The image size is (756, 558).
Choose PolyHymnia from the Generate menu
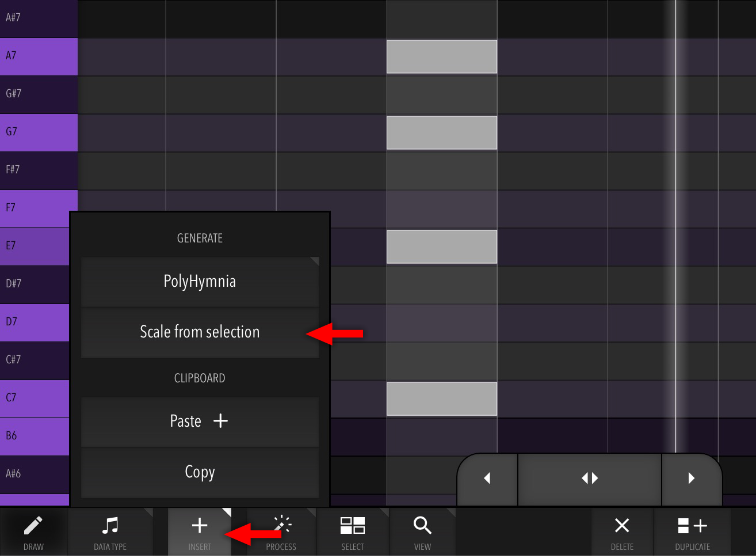click(200, 282)
